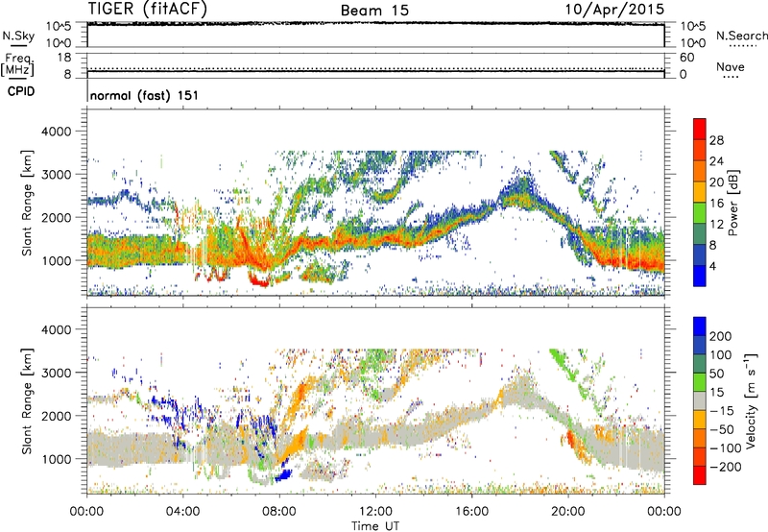This screenshot has height=532, width=768.
Task: Pick the gray segment of velocity colorbar
Action: pyautogui.click(x=700, y=400)
